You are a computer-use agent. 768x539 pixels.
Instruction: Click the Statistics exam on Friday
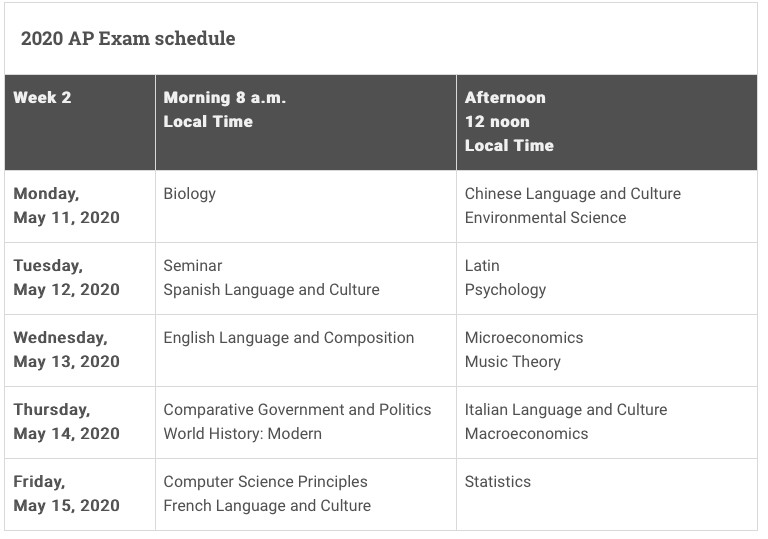point(497,482)
